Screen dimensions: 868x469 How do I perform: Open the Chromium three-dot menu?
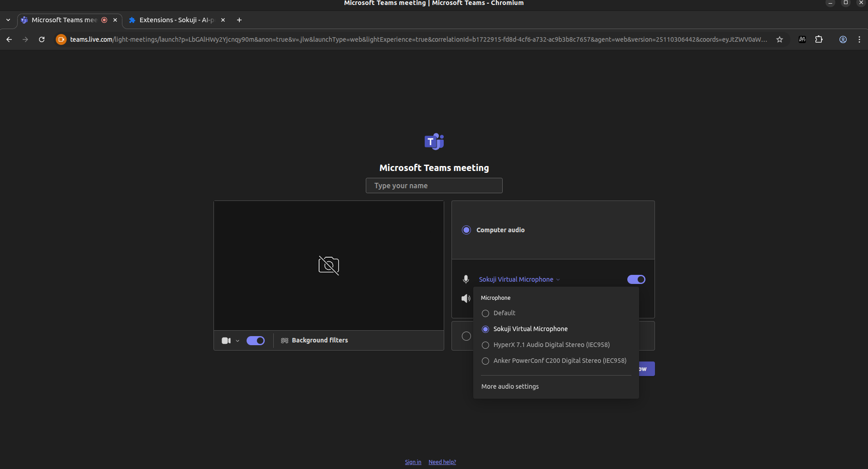coord(859,39)
